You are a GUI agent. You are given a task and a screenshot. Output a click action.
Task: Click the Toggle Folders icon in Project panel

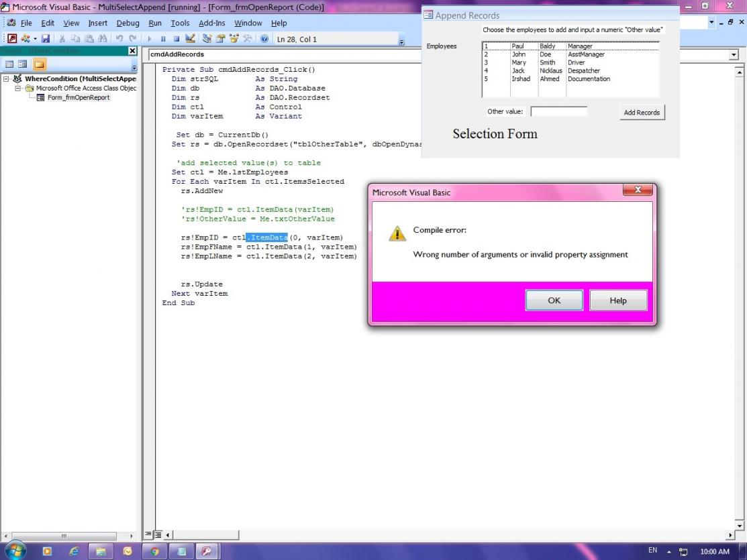(40, 64)
